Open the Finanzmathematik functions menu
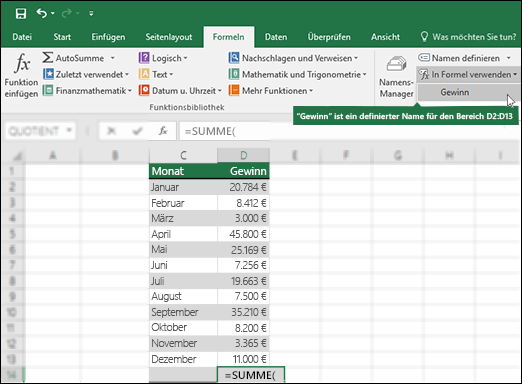This screenshot has width=522, height=384. tap(87, 90)
